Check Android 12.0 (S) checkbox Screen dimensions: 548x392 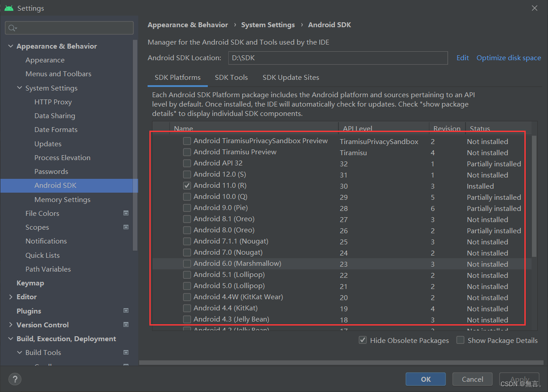(x=187, y=174)
